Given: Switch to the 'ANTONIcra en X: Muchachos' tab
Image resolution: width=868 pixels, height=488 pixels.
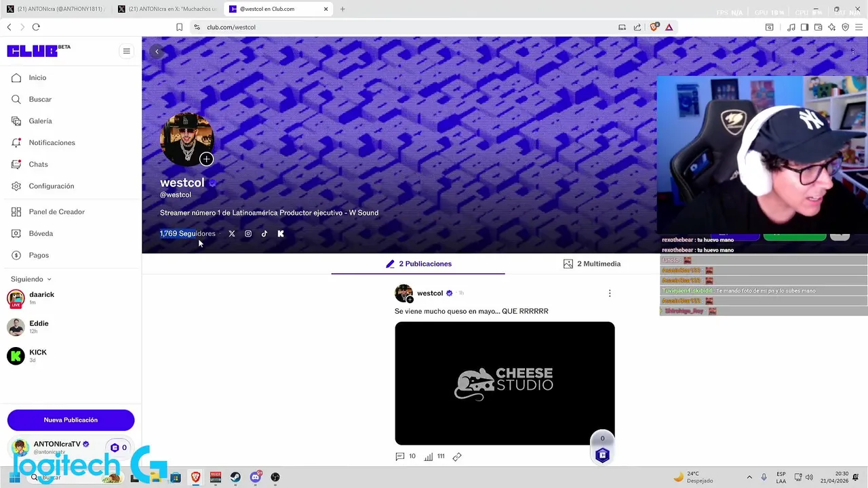Looking at the screenshot, I should click(167, 9).
